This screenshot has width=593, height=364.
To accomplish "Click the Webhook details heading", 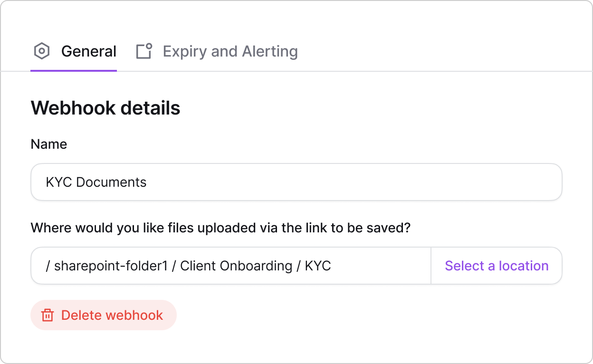I will coord(105,108).
